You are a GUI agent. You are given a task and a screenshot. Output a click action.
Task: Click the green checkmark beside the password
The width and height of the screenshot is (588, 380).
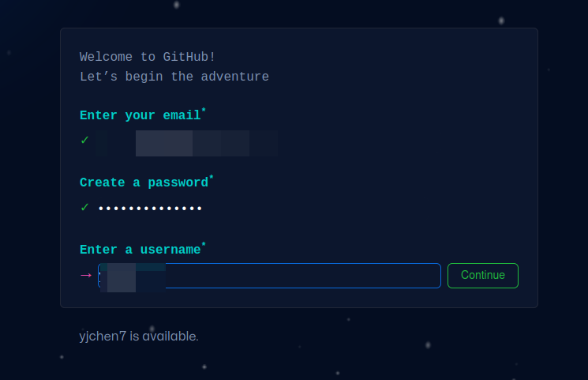click(84, 207)
